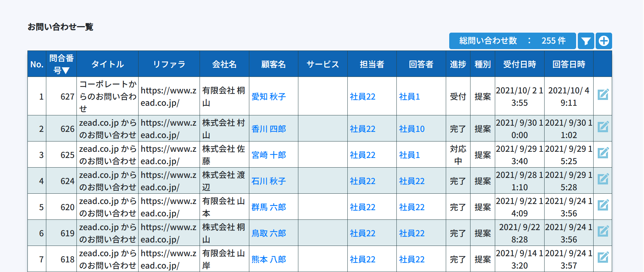This screenshot has width=644, height=272.
Task: Click the 総問い合わせ数 255件 button
Action: click(x=512, y=41)
